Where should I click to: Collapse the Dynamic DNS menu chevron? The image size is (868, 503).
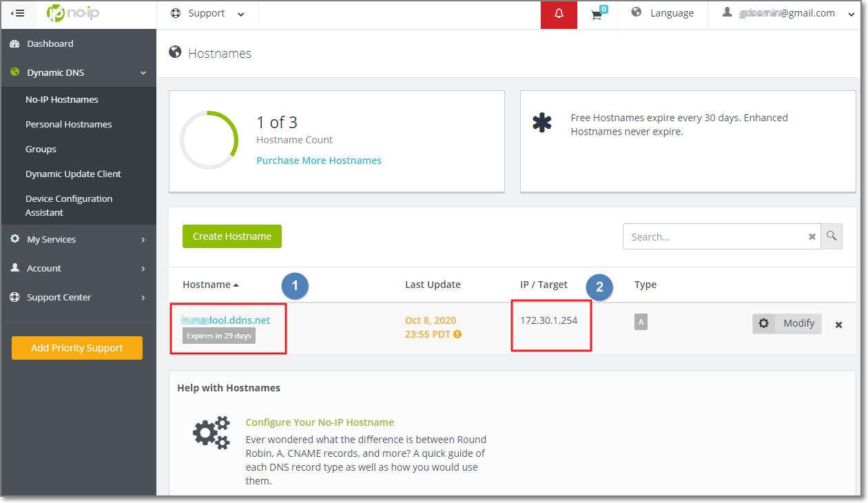point(143,72)
